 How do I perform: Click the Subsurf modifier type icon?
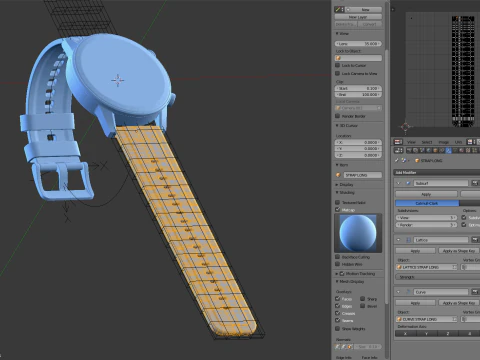(408, 183)
